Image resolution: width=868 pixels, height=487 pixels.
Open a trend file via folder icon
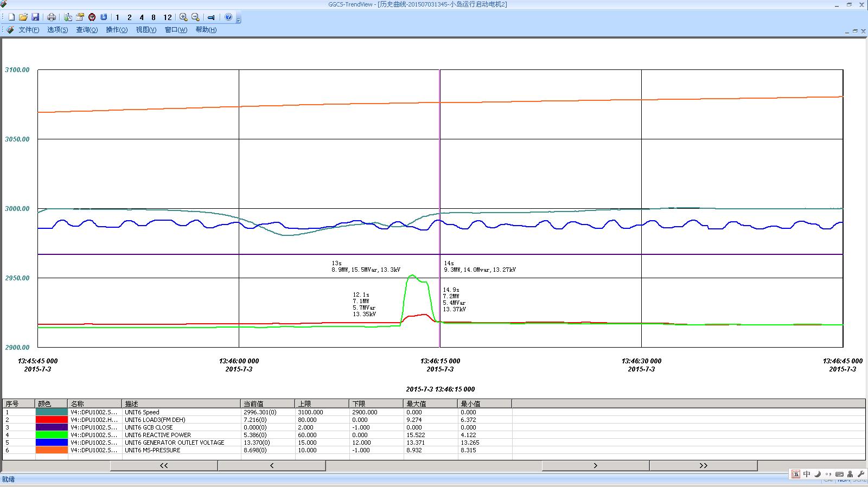point(23,17)
